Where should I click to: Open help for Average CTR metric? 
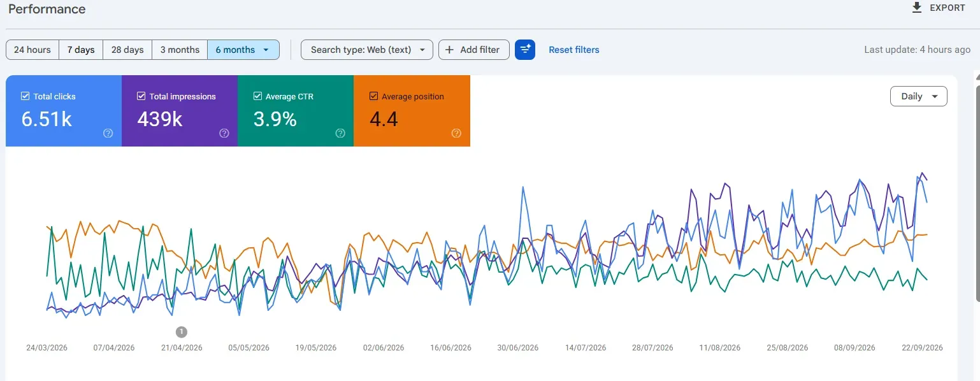pyautogui.click(x=340, y=133)
